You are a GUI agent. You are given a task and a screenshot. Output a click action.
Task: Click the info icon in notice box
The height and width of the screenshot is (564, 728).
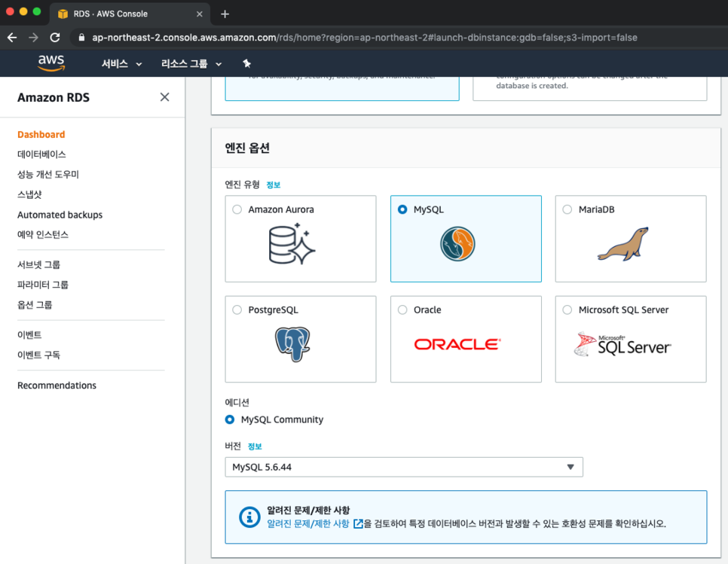[249, 517]
